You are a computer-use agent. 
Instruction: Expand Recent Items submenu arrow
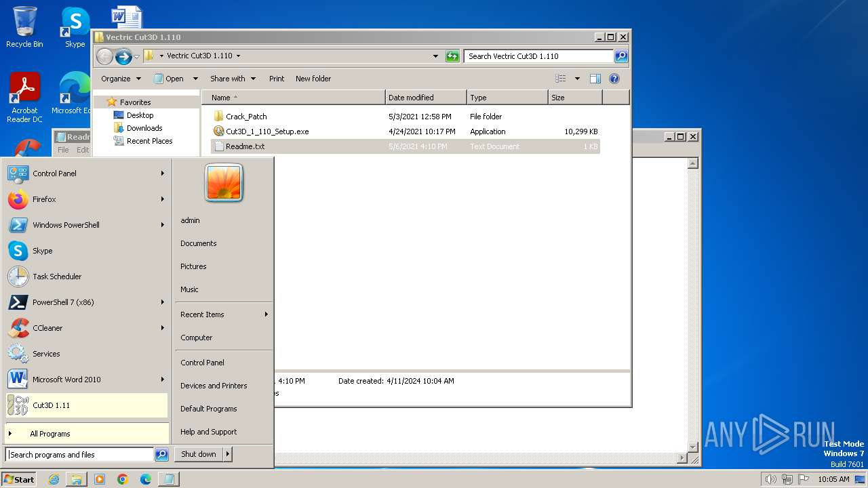(x=267, y=314)
